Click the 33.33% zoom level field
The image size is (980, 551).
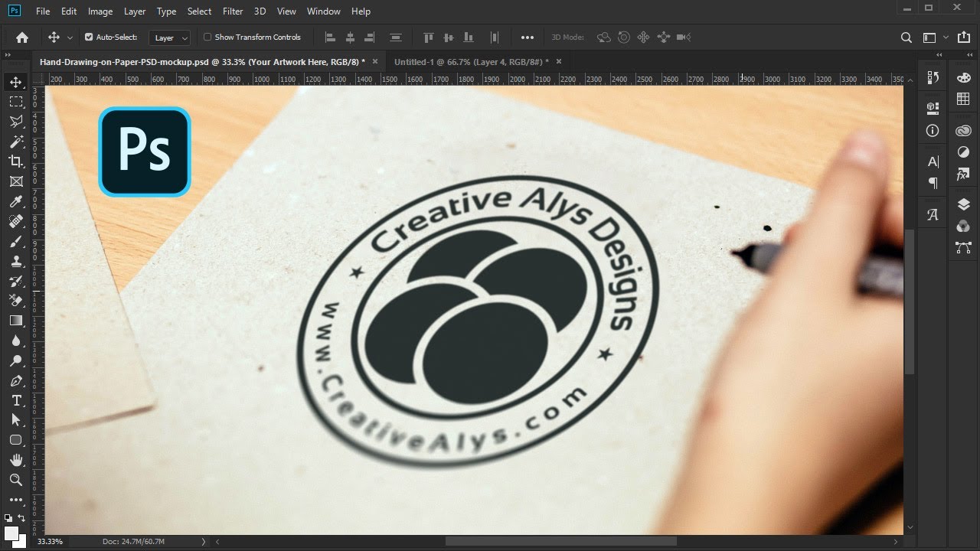pyautogui.click(x=51, y=541)
